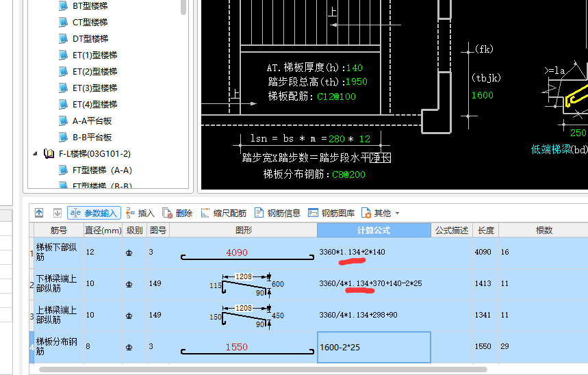This screenshot has height=375, width=588.
Task: Select the CT型楼梯 tree item
Action: point(90,23)
